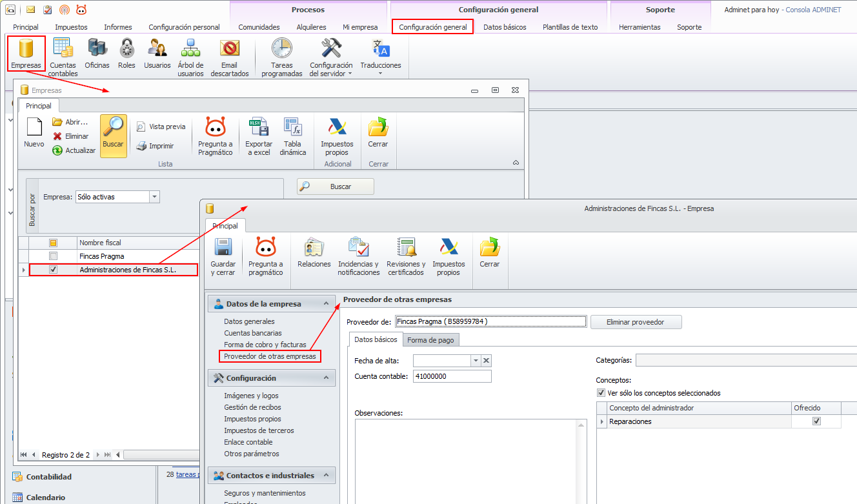Open Email descartados
The image size is (857, 504).
coord(230,57)
